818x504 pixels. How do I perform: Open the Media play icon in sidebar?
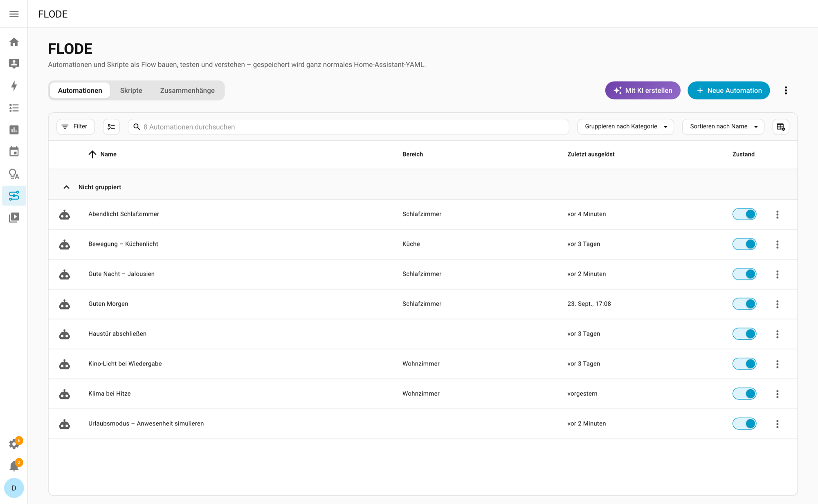pyautogui.click(x=14, y=217)
